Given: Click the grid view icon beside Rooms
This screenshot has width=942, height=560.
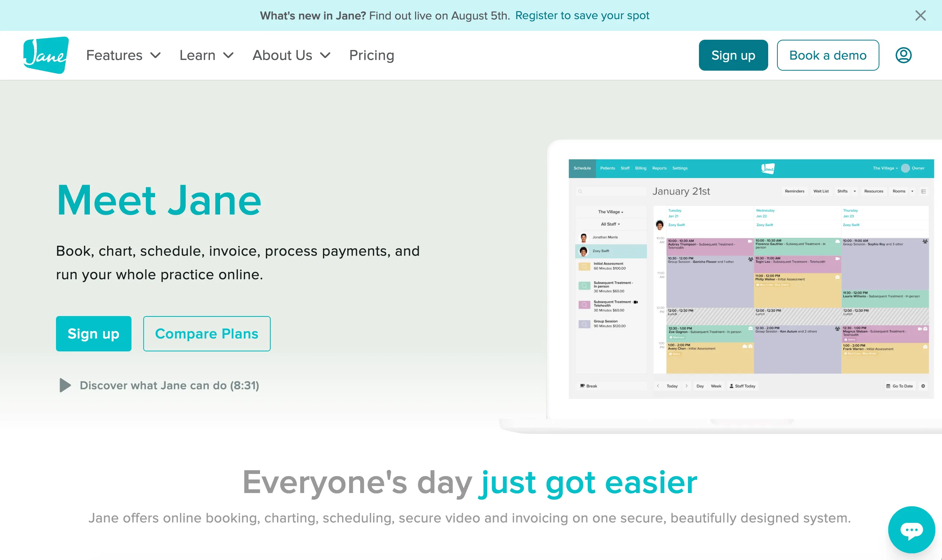Looking at the screenshot, I should (x=923, y=191).
